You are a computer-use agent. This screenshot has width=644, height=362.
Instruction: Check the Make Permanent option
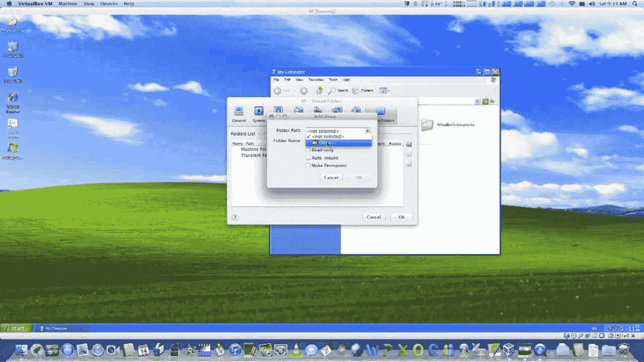tap(309, 165)
